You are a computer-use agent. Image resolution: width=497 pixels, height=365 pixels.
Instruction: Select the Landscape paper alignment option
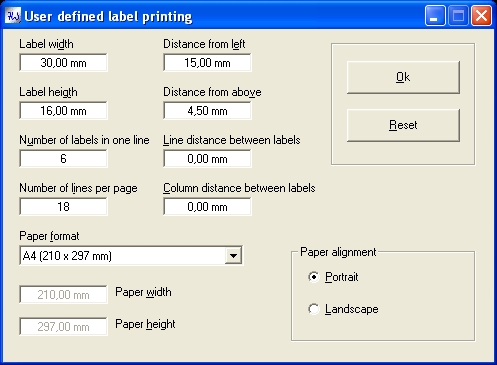(314, 309)
